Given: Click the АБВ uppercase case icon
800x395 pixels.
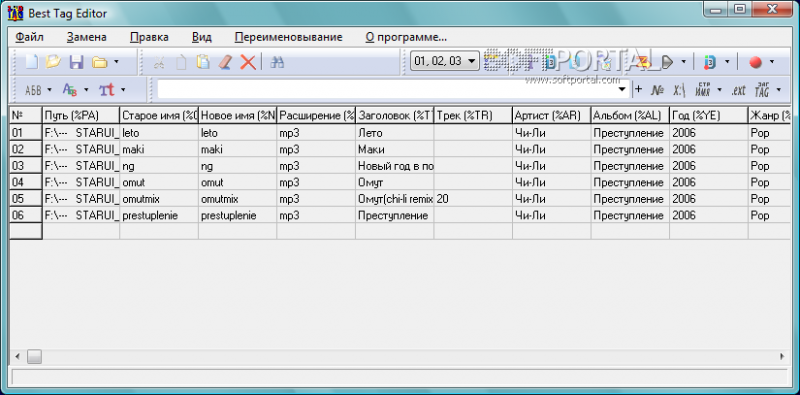Looking at the screenshot, I should coord(33,90).
